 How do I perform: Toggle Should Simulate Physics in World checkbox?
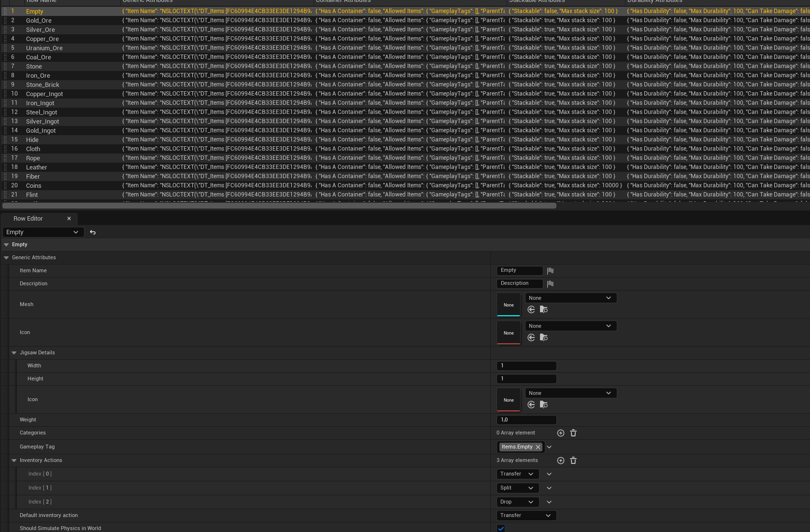click(x=501, y=528)
